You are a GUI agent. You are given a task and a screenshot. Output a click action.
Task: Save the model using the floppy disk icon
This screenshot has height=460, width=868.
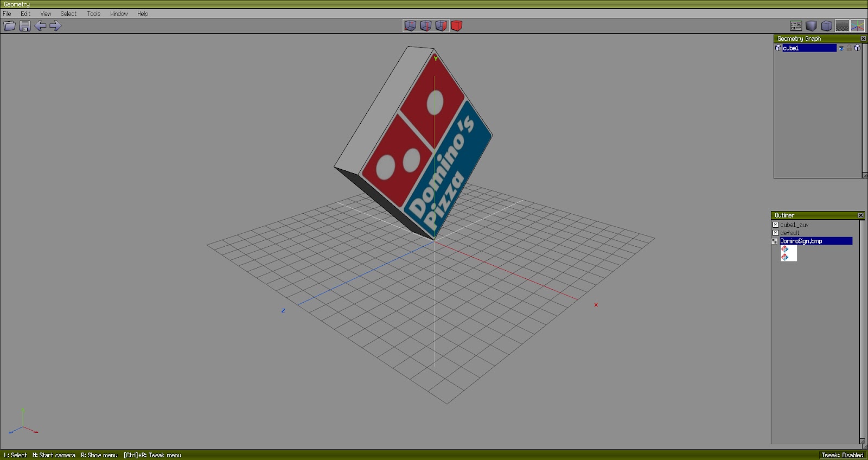tap(24, 25)
